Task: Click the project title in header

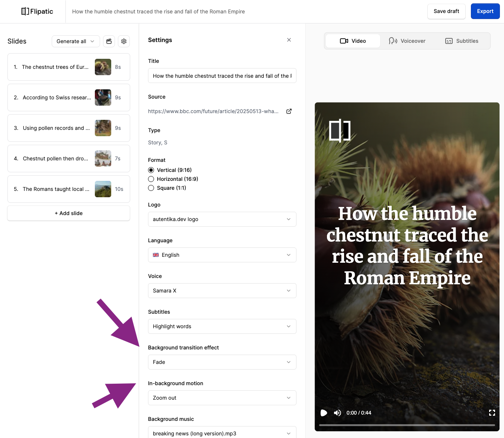Action: (x=158, y=12)
